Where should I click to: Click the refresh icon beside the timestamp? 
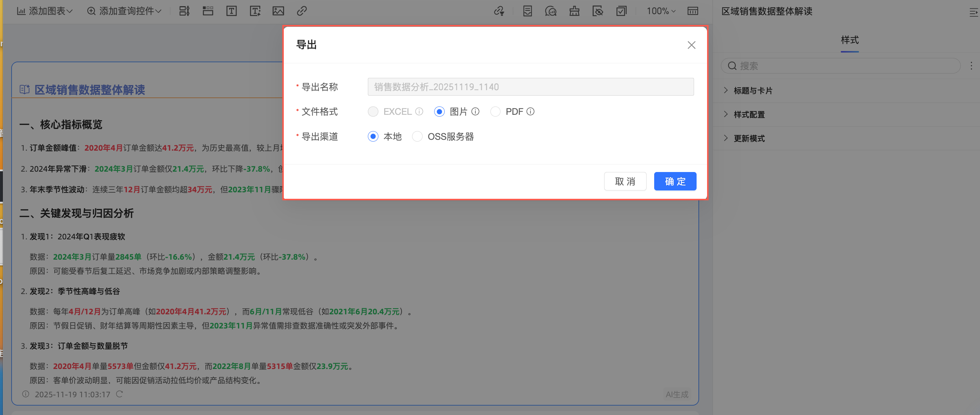tap(120, 394)
